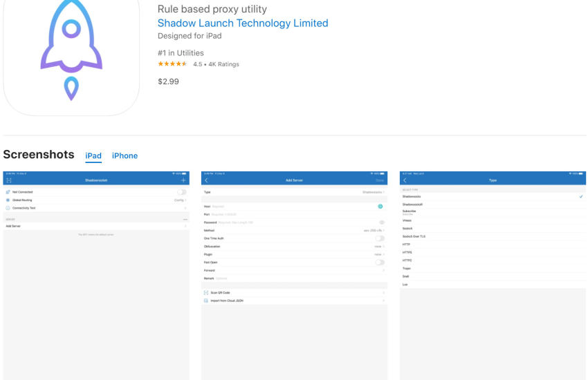Select HTTP2 type
The image size is (588, 380).
pyautogui.click(x=493, y=260)
